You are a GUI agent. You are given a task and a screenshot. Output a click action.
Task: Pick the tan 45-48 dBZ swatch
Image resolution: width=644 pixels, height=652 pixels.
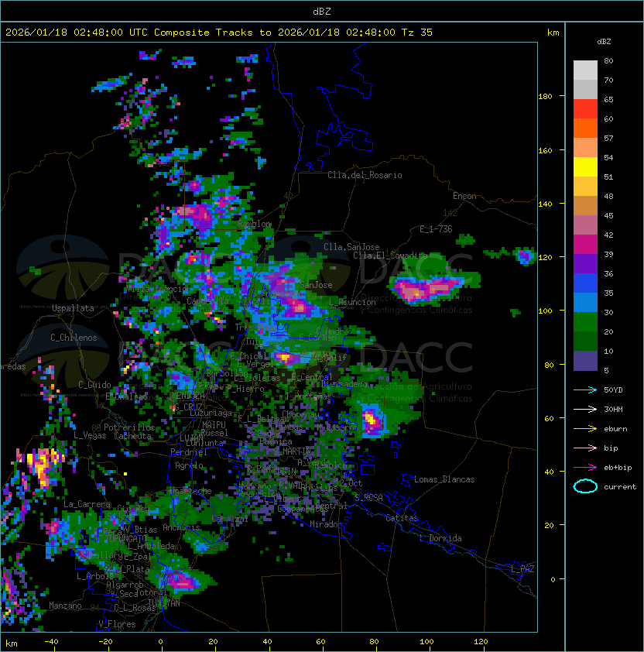(585, 205)
